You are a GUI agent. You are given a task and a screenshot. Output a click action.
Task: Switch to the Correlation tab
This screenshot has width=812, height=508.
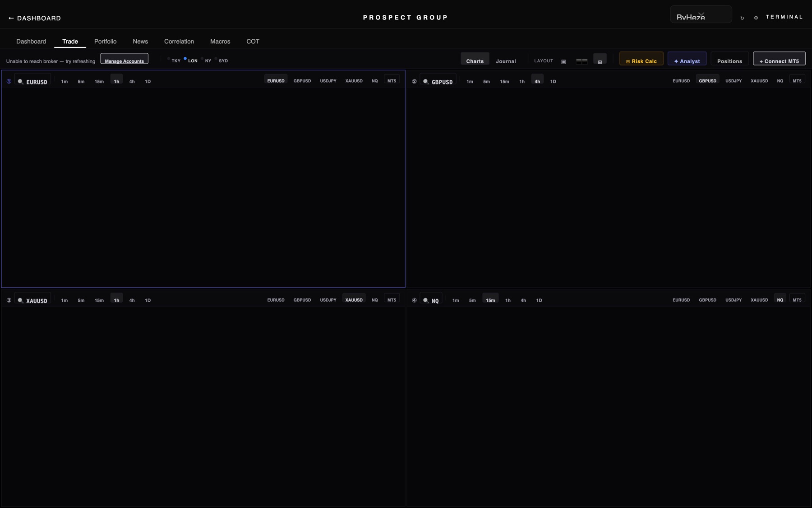179,41
